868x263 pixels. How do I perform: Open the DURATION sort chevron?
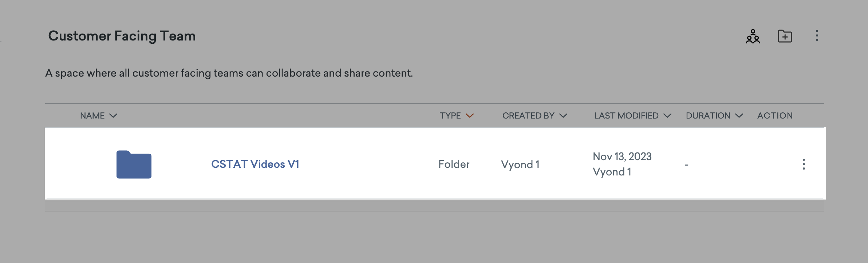click(x=740, y=116)
